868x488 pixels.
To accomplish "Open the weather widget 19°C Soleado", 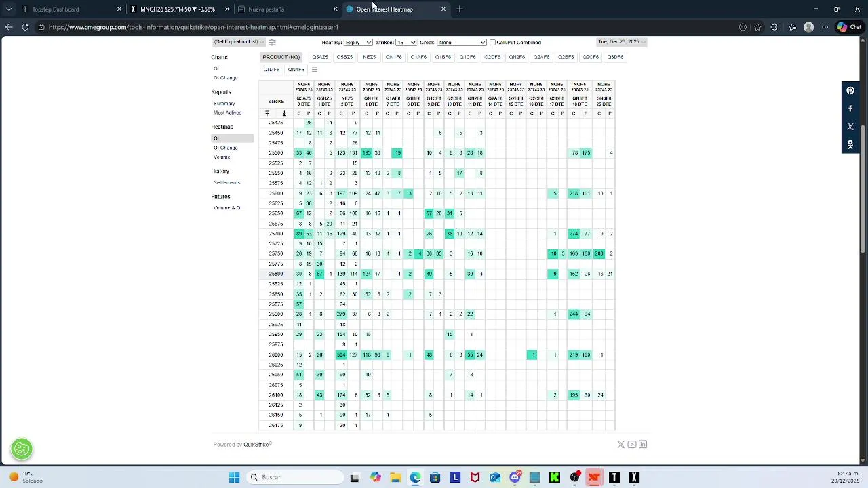I will (x=26, y=477).
